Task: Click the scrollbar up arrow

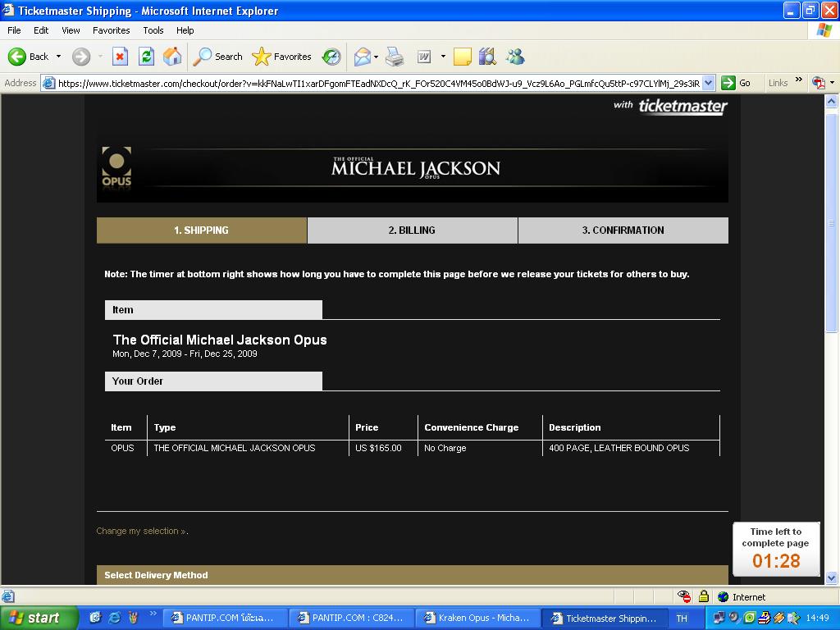Action: point(832,101)
